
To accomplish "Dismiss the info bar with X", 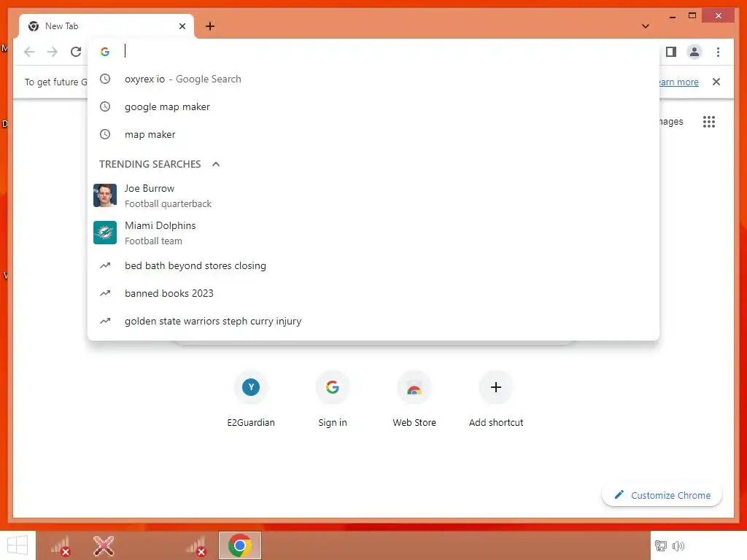I will click(x=716, y=82).
